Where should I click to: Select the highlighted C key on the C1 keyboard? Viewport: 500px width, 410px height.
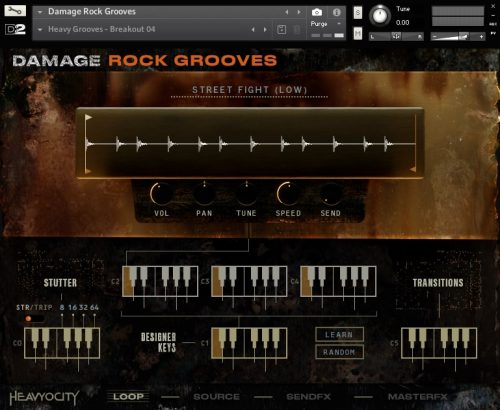(217, 350)
